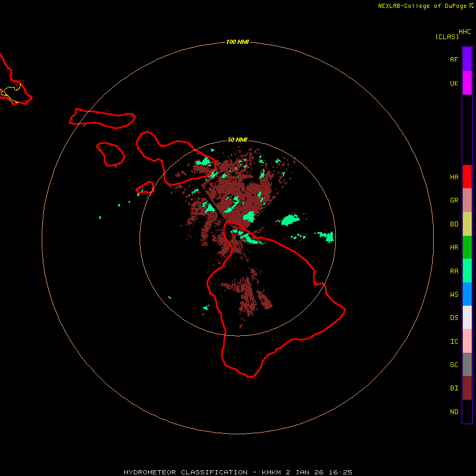Click the BI legend label

454,388
